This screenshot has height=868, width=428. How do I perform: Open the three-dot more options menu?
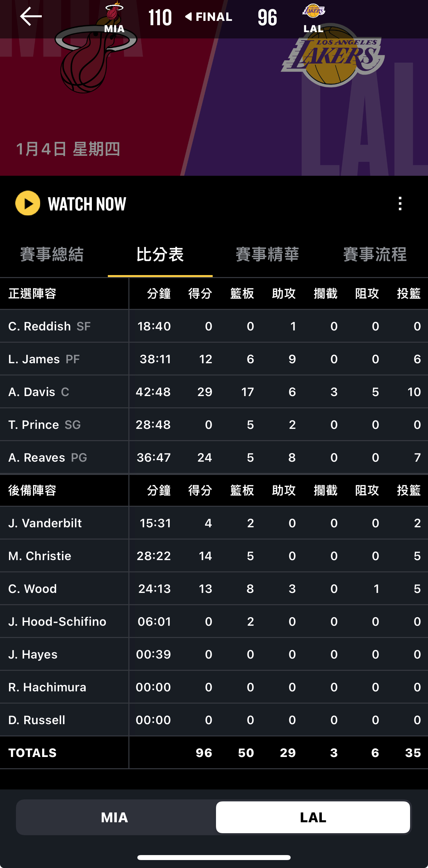coord(400,203)
